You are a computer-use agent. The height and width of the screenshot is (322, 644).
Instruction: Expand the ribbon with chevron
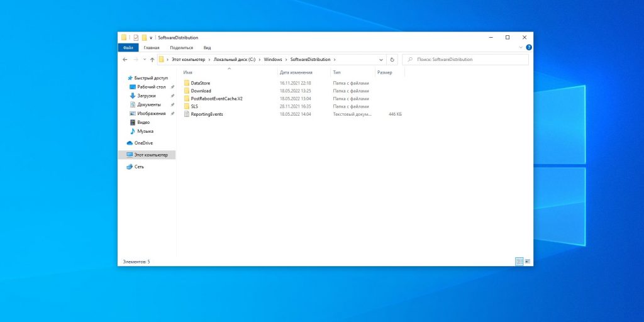pyautogui.click(x=520, y=48)
